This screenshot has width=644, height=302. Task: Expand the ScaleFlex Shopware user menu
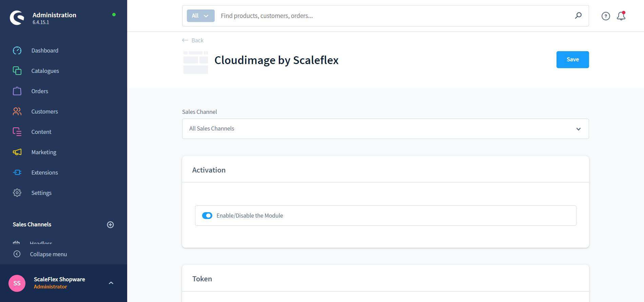click(x=111, y=283)
